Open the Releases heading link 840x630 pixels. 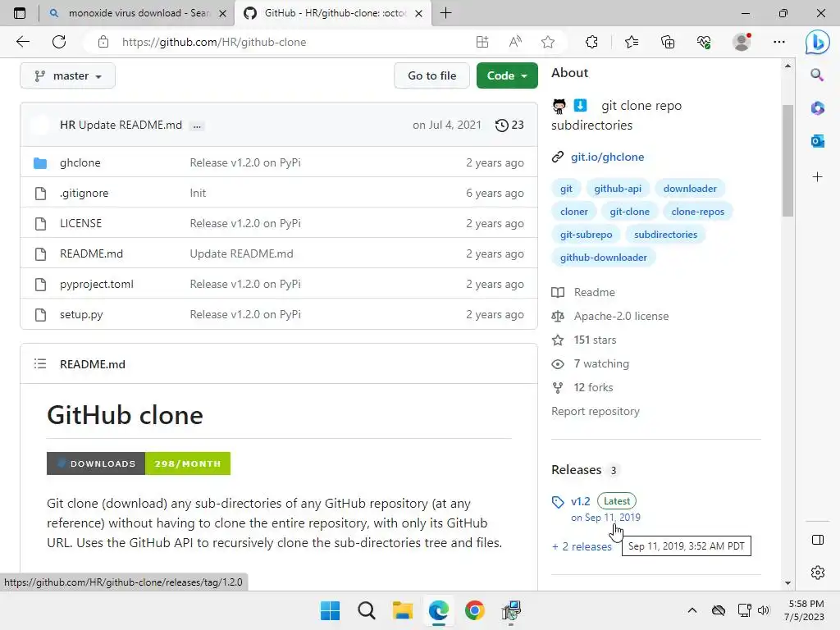(577, 470)
